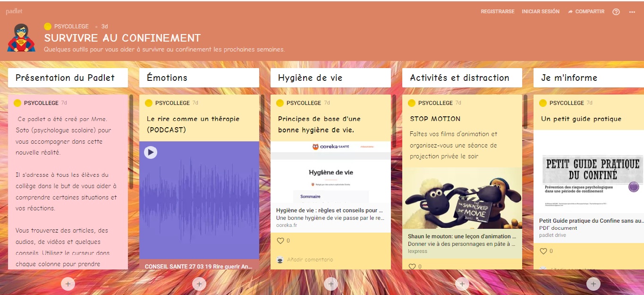Select the Présentation du Padlet column title
This screenshot has width=644, height=295.
click(65, 78)
